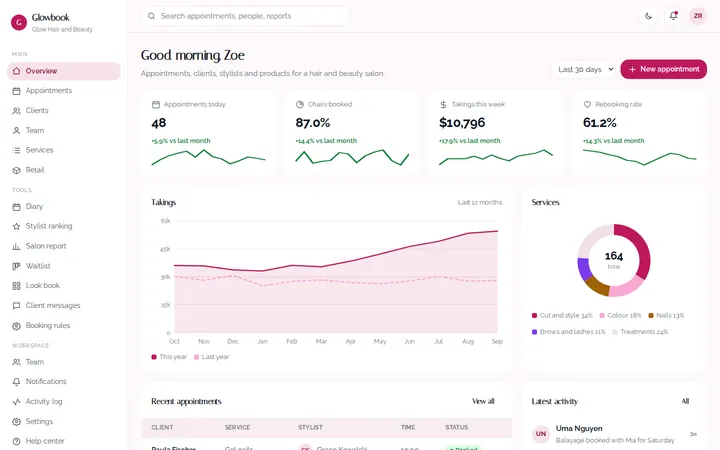The image size is (720, 450).
Task: Click the 61.2% rebooking rate value
Action: [x=600, y=123]
